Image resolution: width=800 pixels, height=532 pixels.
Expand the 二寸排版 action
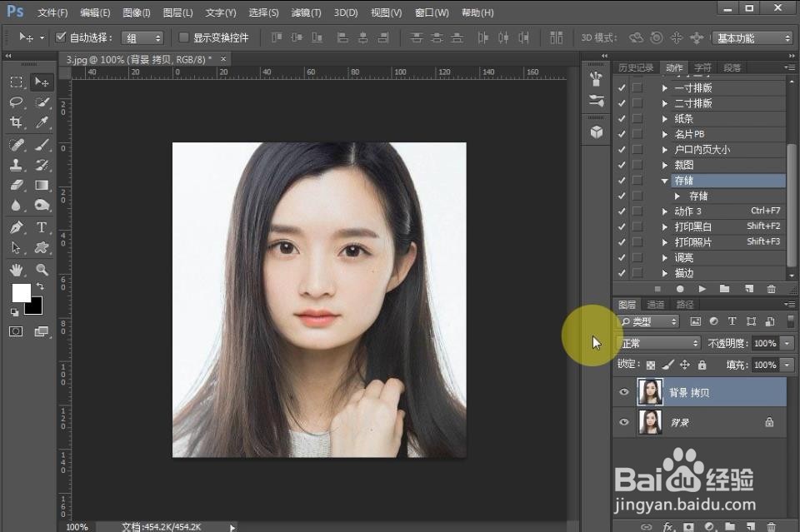click(664, 103)
